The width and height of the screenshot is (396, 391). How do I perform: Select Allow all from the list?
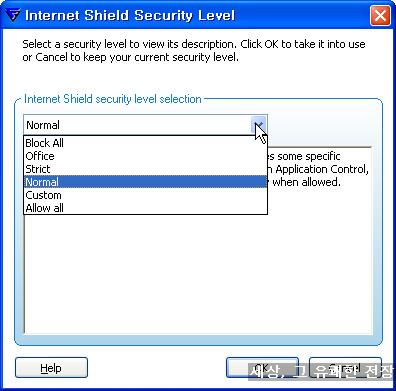[145, 208]
